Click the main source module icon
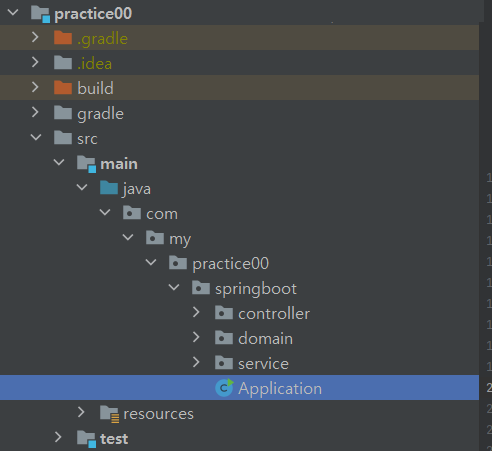 87,164
